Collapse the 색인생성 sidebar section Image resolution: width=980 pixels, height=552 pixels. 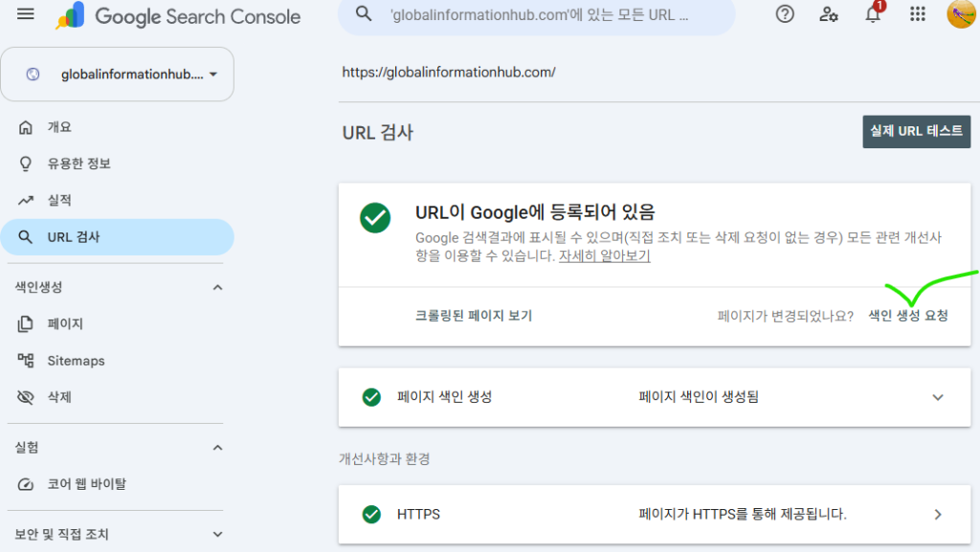217,287
